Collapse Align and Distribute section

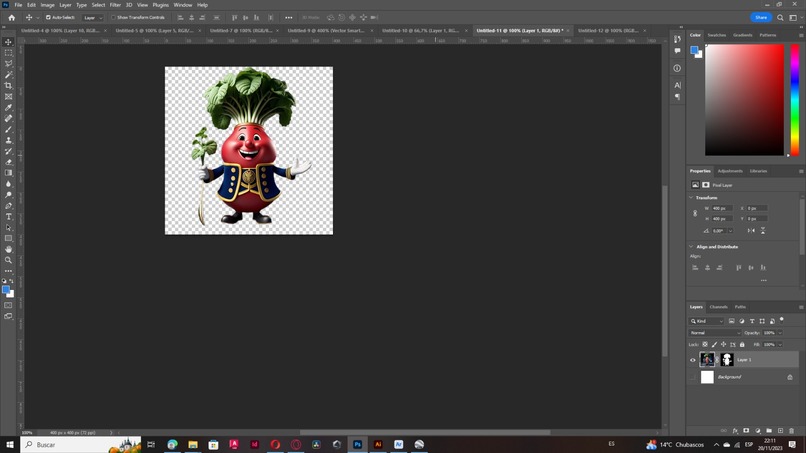691,247
